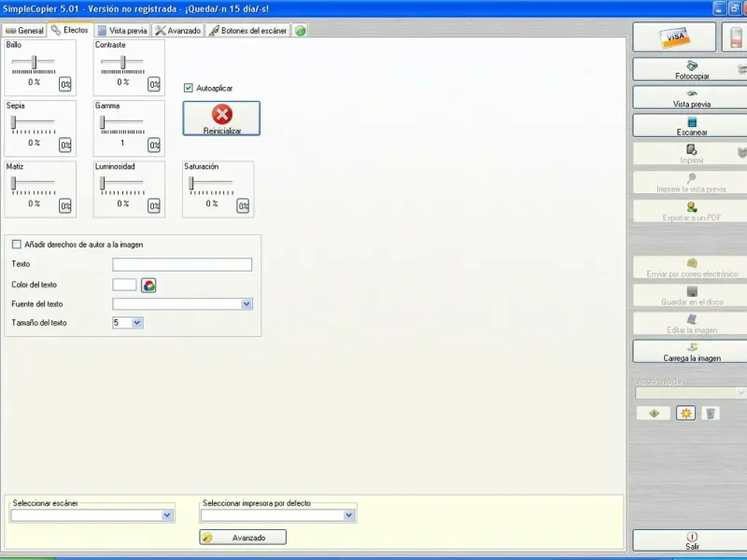The height and width of the screenshot is (560, 747).
Task: Click Carrega la imagen button
Action: click(692, 352)
